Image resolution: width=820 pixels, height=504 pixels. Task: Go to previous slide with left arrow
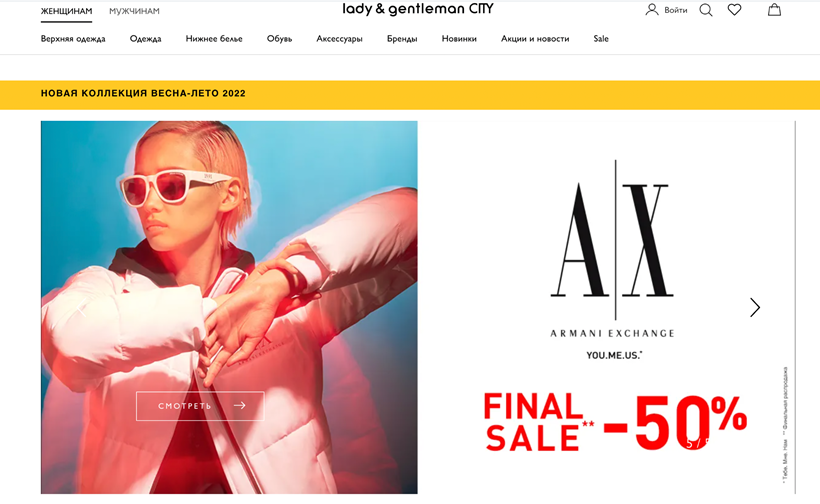pyautogui.click(x=81, y=307)
